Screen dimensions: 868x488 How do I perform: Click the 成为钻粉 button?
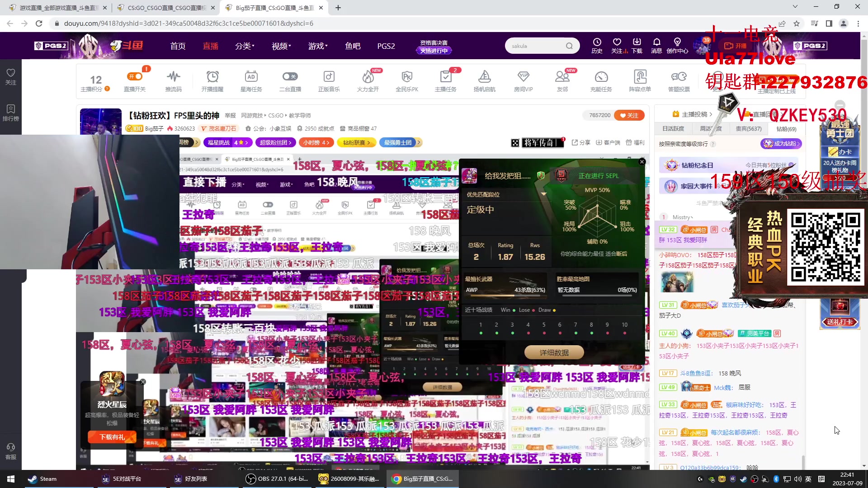(x=781, y=144)
